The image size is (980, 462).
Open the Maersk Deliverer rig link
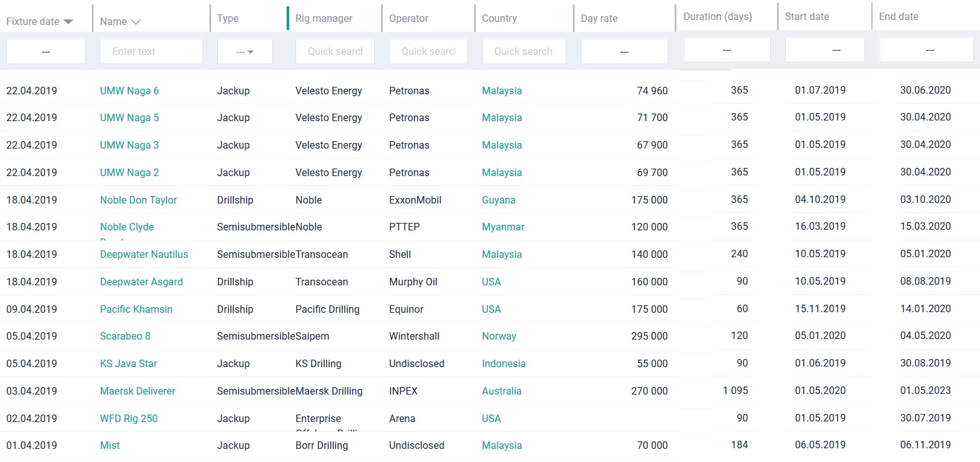(x=137, y=391)
